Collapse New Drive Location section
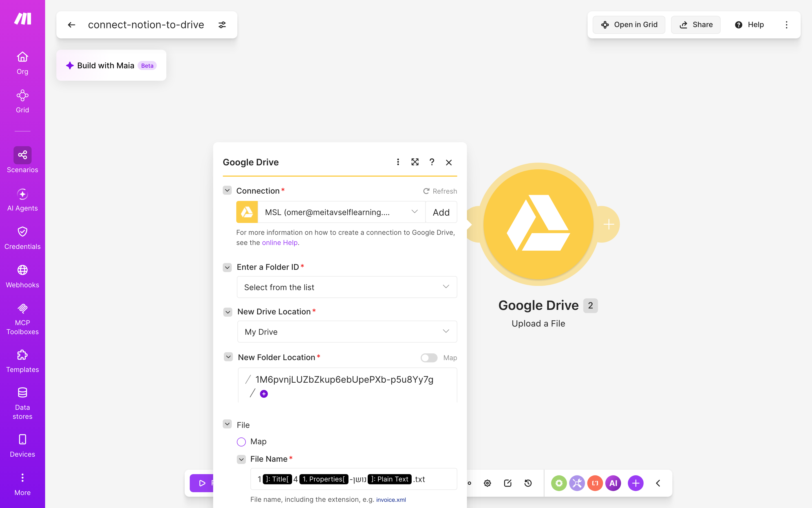 pos(228,312)
